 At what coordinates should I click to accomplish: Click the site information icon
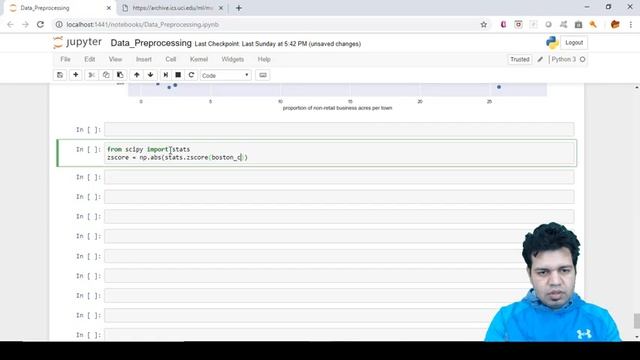click(x=59, y=24)
